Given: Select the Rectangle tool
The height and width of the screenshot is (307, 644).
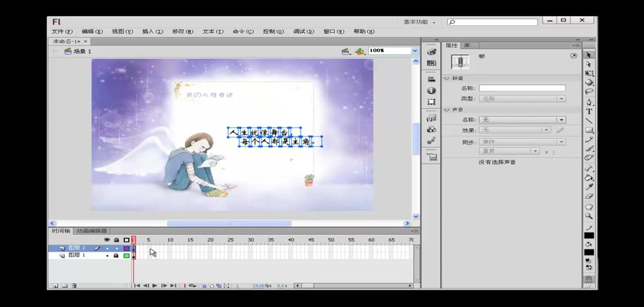Looking at the screenshot, I should (589, 130).
